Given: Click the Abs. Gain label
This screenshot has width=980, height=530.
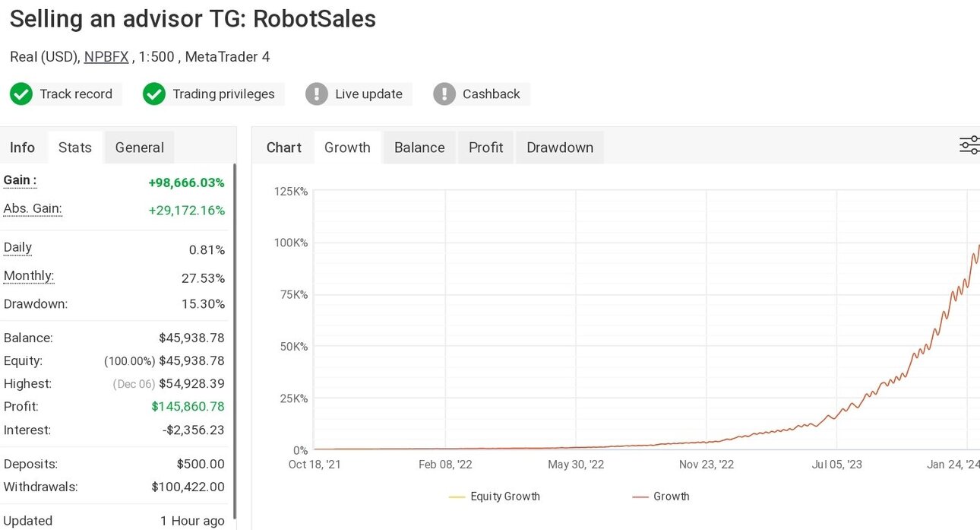Looking at the screenshot, I should [x=33, y=208].
